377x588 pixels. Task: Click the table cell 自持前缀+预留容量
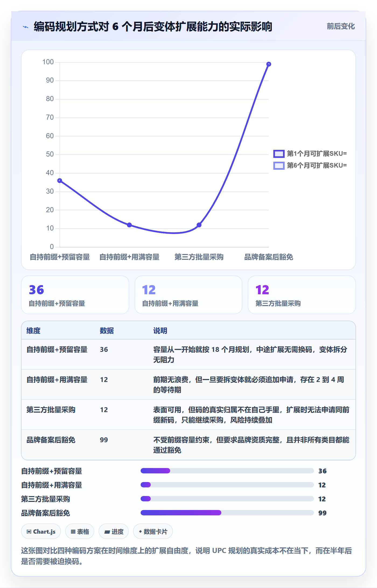[57, 349]
